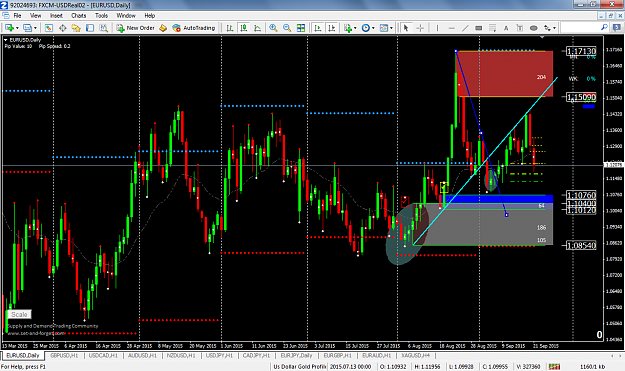Open the Periods clock dropdown arrow
The width and height of the screenshot is (625, 371).
pos(373,28)
